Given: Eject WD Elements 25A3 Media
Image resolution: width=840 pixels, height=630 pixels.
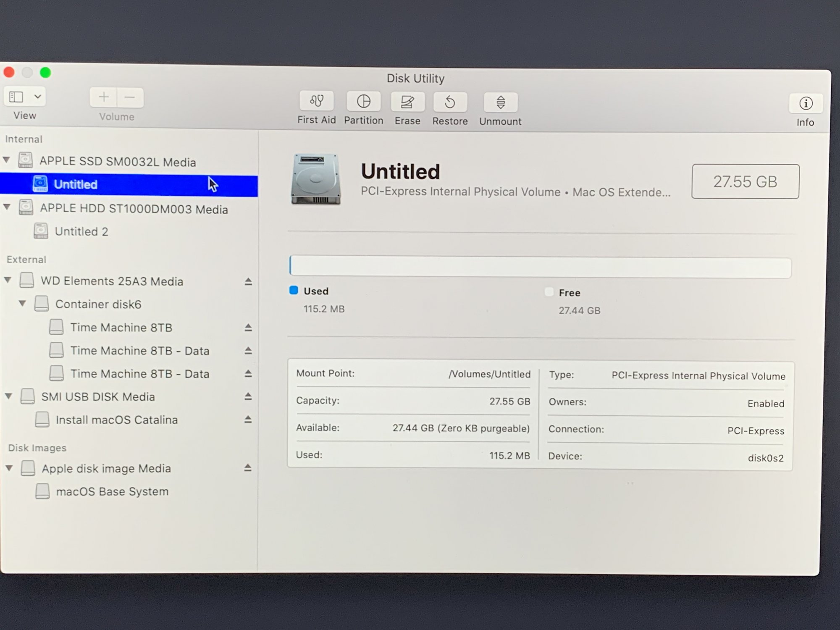Looking at the screenshot, I should (248, 281).
